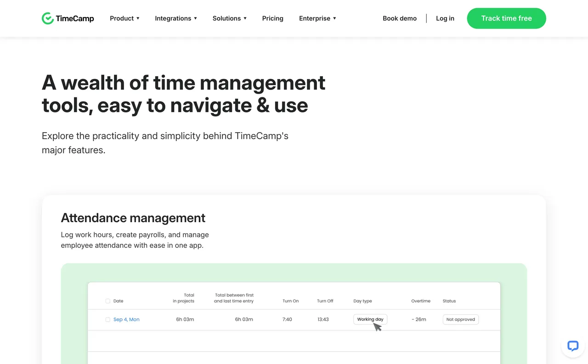Image resolution: width=588 pixels, height=364 pixels.
Task: Click the Turn On column header
Action: (x=290, y=301)
